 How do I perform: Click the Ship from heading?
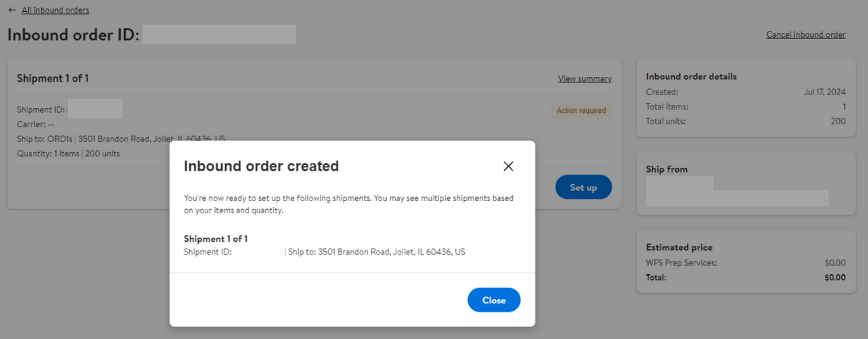pyautogui.click(x=667, y=169)
